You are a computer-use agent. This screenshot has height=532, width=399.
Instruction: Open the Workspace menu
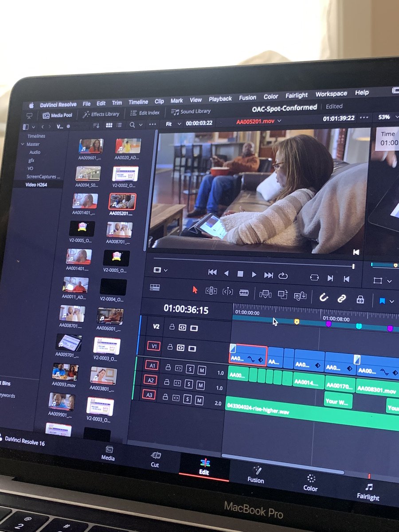click(331, 94)
